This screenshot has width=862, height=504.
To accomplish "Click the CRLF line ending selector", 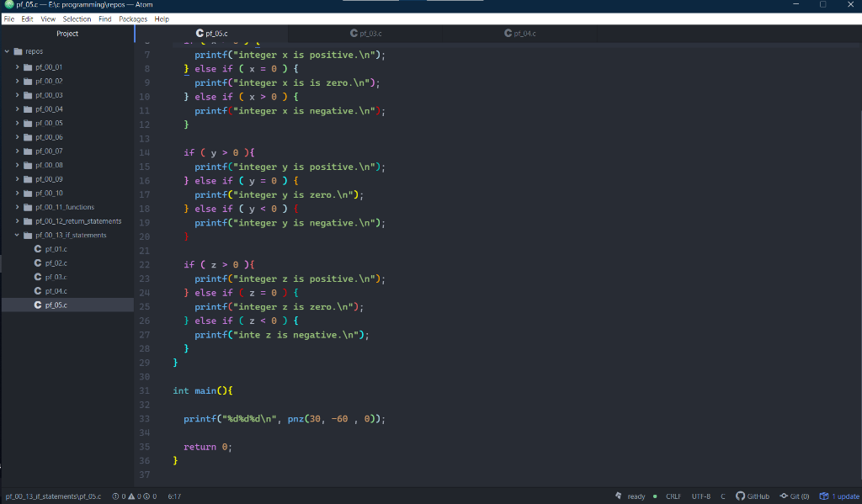I will 673,496.
